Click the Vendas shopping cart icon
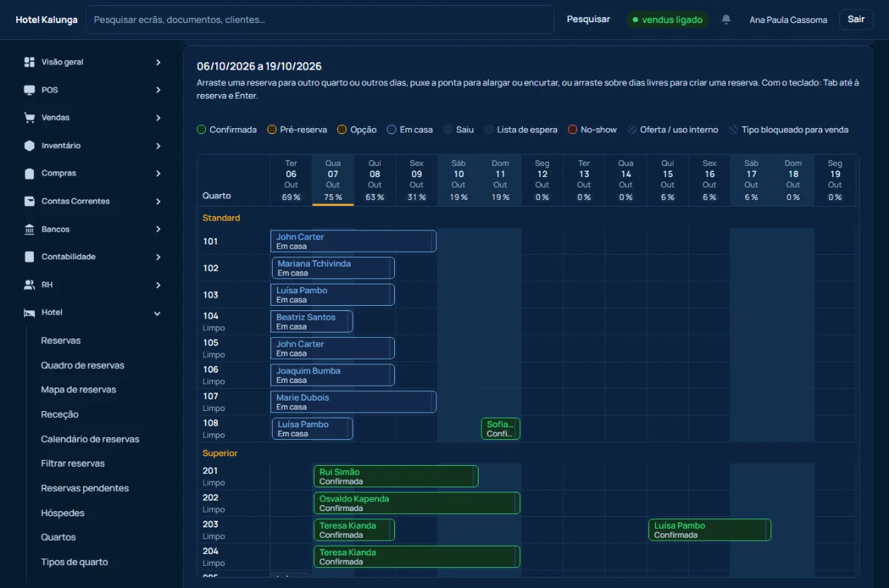The height and width of the screenshot is (588, 889). click(30, 118)
